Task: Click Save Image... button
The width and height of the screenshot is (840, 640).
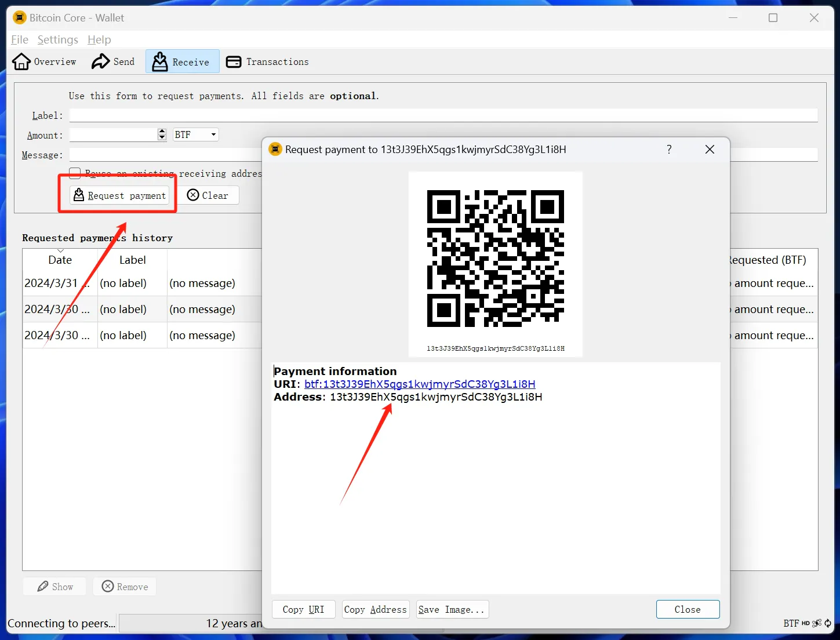Action: pyautogui.click(x=452, y=609)
